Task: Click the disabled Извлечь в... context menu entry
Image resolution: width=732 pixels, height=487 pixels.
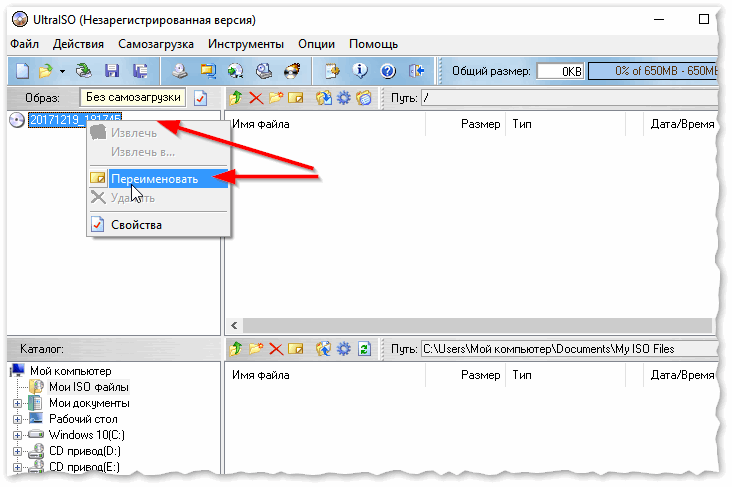Action: [159, 152]
